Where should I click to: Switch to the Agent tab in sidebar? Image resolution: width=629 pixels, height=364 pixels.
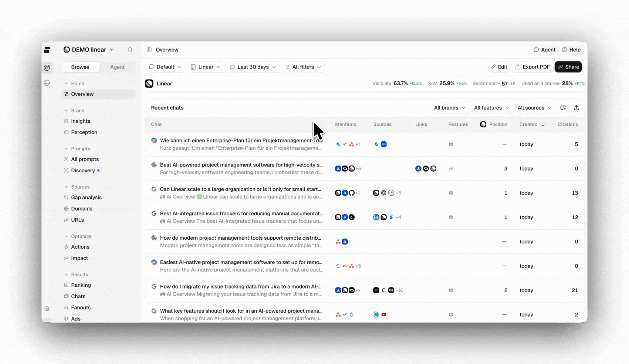tap(117, 67)
